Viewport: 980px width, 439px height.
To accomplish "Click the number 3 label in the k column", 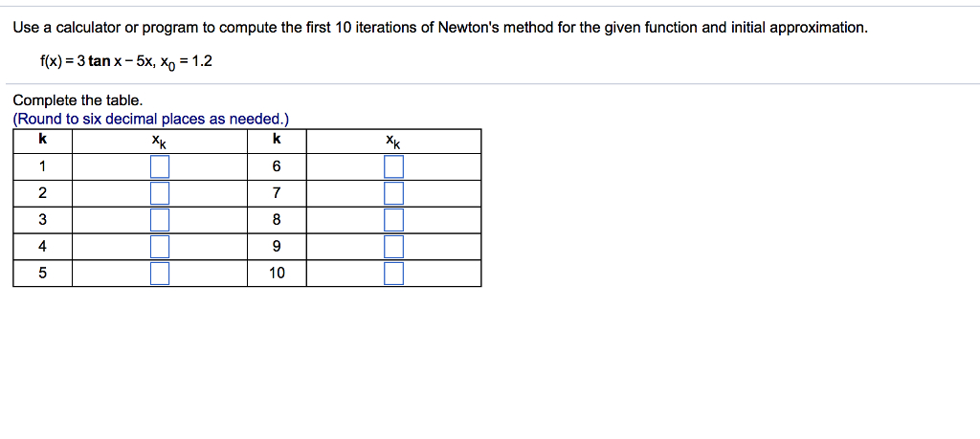I will [42, 220].
